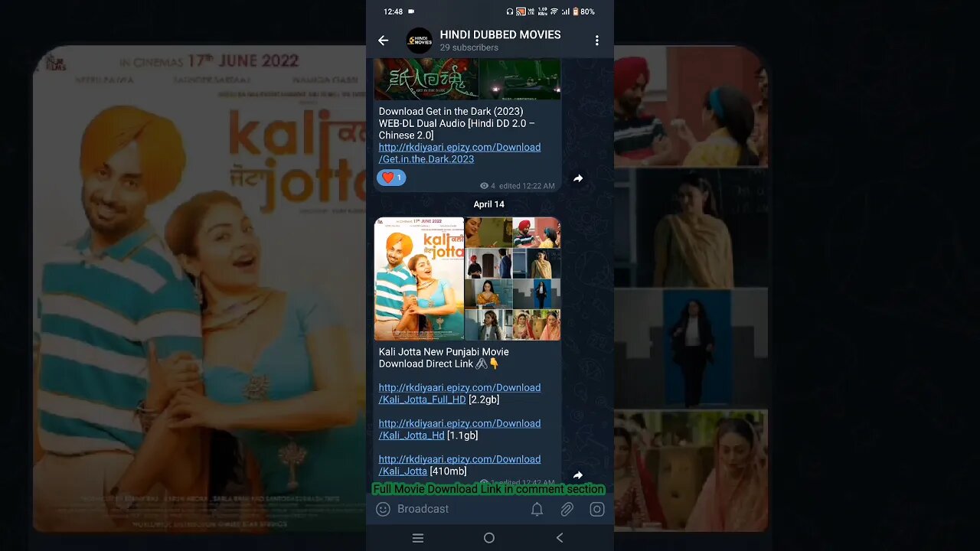Image resolution: width=980 pixels, height=551 pixels.
Task: Open Kali Jotta scenes collage thumbnail
Action: click(513, 279)
